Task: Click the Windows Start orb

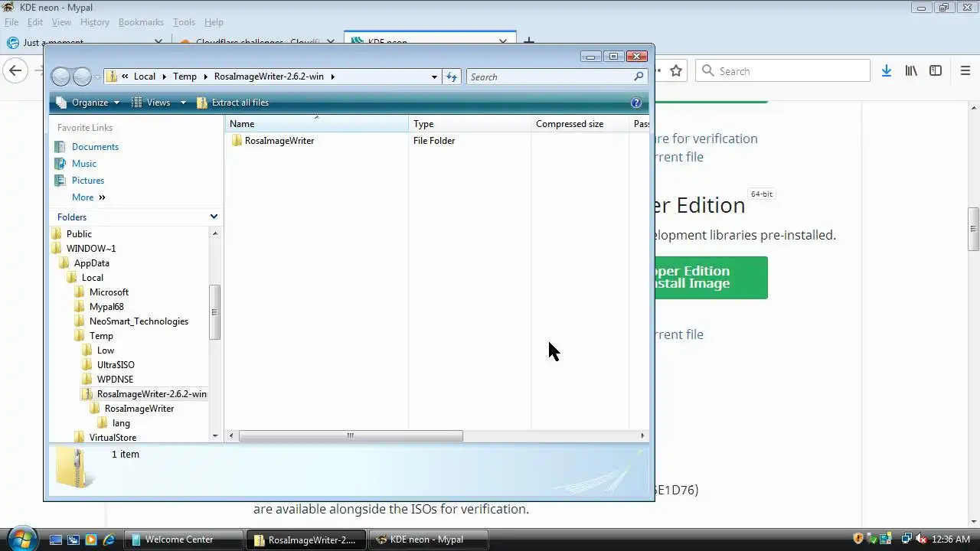Action: tap(21, 539)
